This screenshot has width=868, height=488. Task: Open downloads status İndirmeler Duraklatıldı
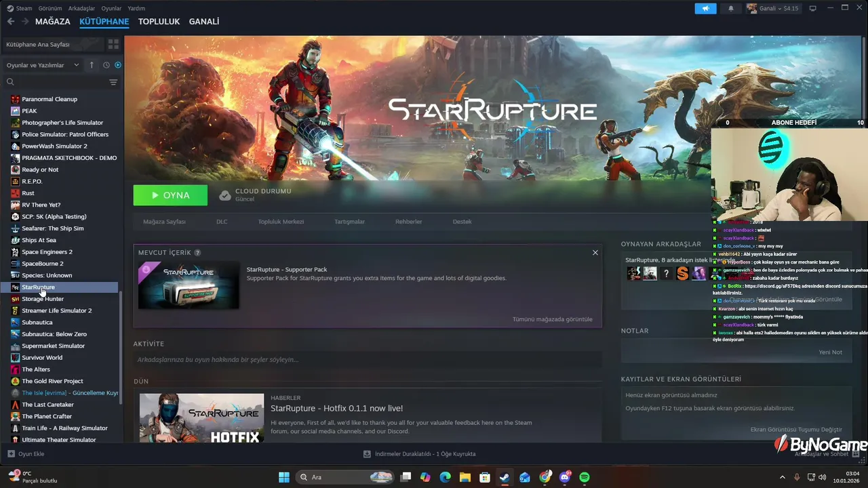click(x=420, y=454)
